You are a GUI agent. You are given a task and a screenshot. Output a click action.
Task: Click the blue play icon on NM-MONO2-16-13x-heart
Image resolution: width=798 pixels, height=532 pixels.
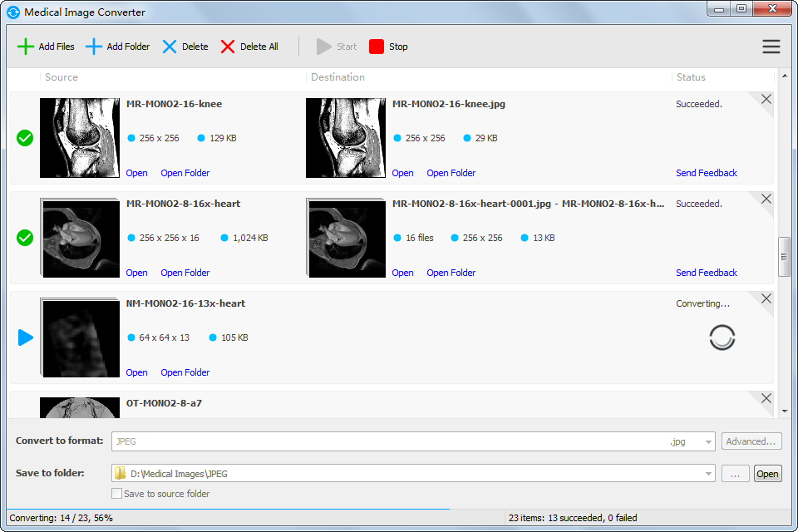point(26,337)
